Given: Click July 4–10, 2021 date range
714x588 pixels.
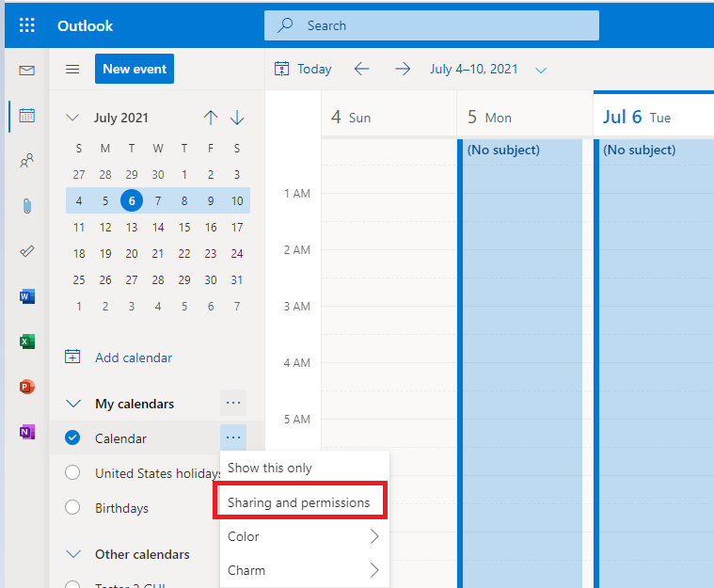Looking at the screenshot, I should pyautogui.click(x=474, y=69).
